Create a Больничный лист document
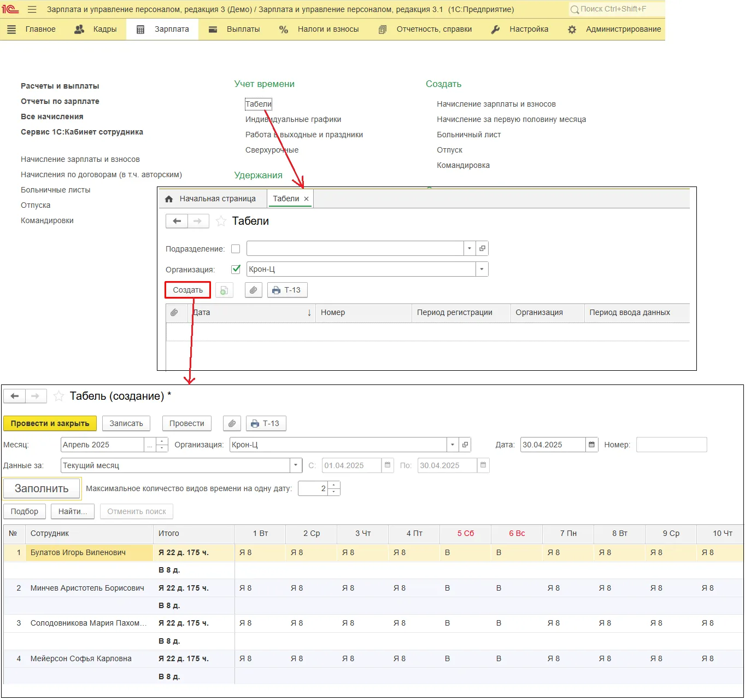 (469, 135)
